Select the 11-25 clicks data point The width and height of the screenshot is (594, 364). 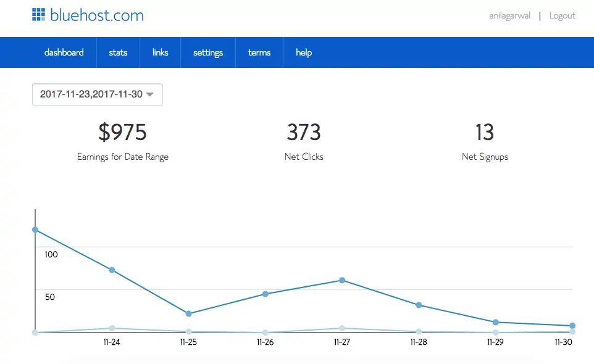(x=188, y=313)
